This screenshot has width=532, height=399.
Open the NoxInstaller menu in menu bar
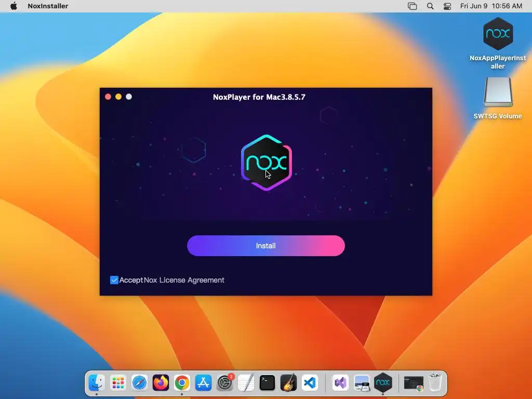pos(48,6)
